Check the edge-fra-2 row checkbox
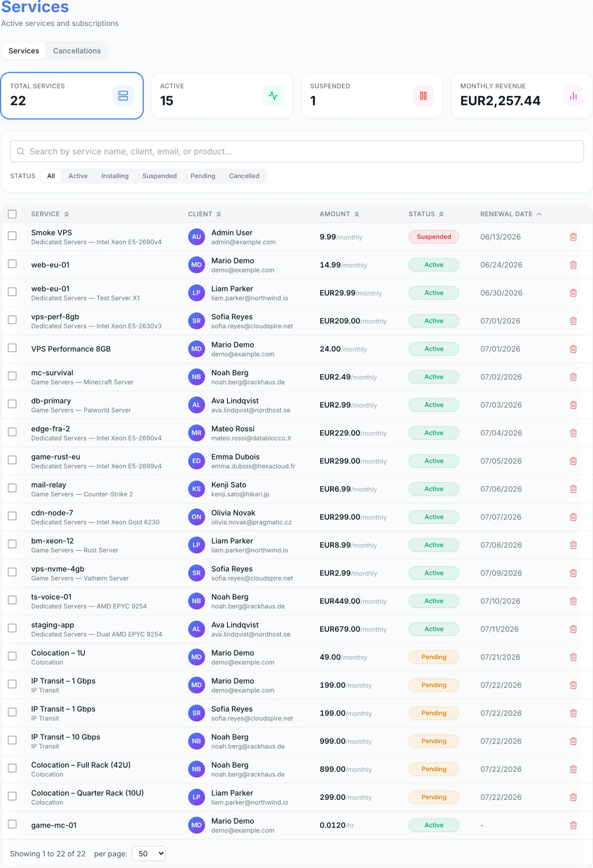This screenshot has width=593, height=868. (x=12, y=432)
